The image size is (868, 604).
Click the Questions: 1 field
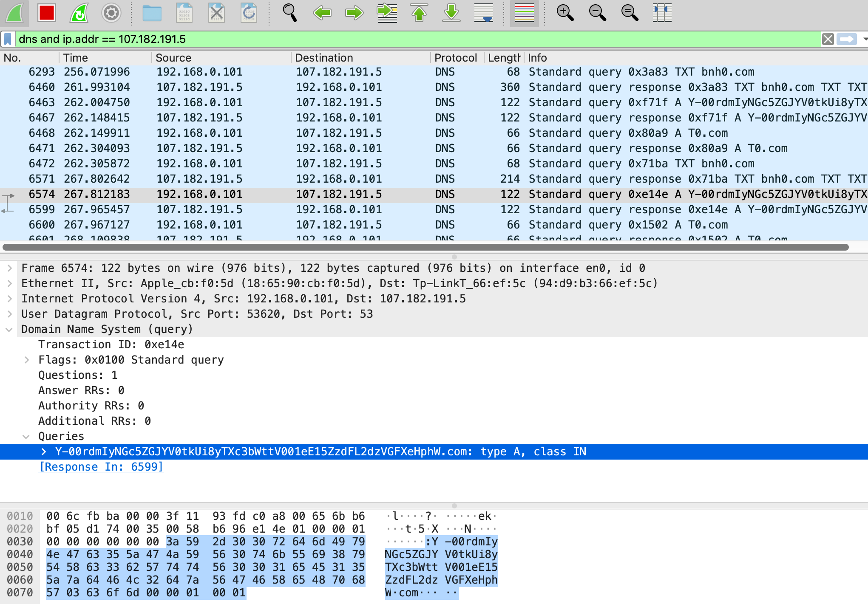pyautogui.click(x=78, y=375)
